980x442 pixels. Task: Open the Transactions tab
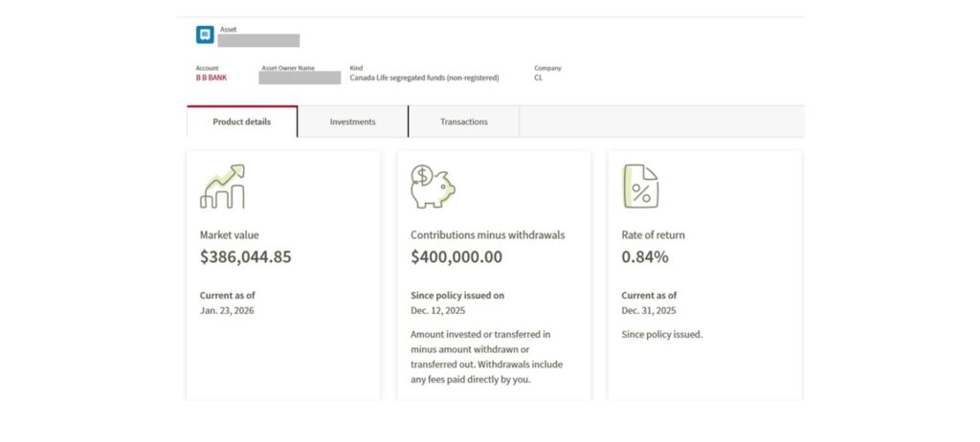coord(463,122)
